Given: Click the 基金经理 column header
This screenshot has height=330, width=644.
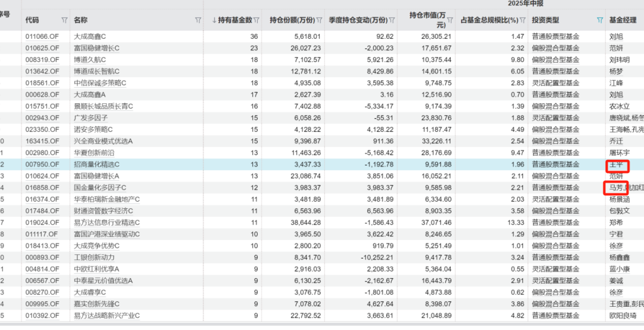Looking at the screenshot, I should click(623, 20).
